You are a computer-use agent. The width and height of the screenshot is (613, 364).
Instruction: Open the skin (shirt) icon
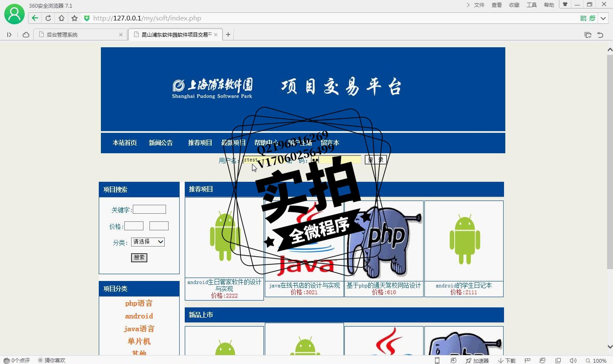click(565, 4)
